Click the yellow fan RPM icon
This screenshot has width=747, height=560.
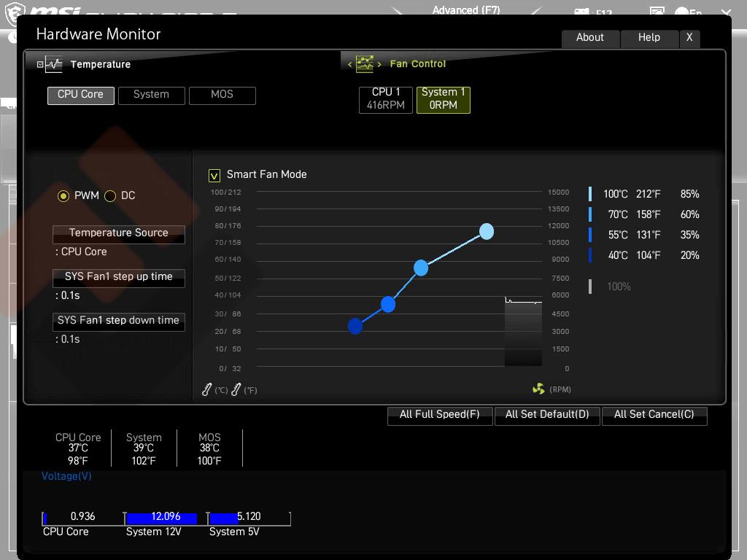tap(538, 389)
